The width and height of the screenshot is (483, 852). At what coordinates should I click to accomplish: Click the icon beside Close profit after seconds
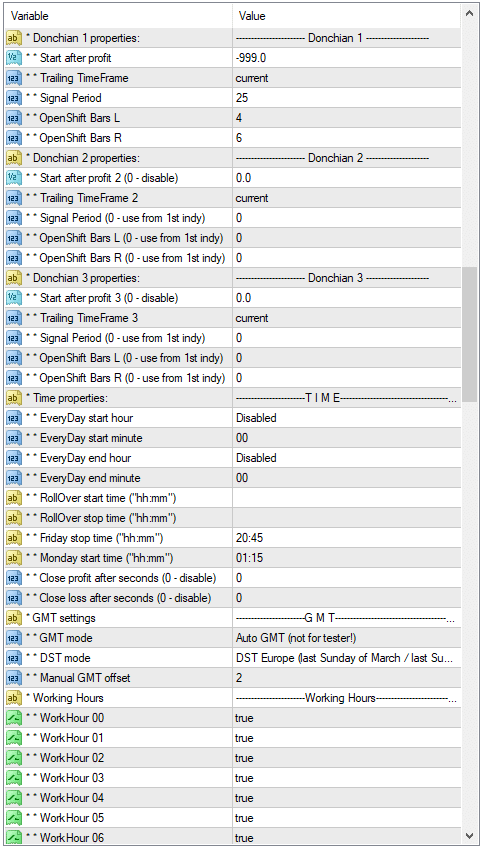point(14,578)
